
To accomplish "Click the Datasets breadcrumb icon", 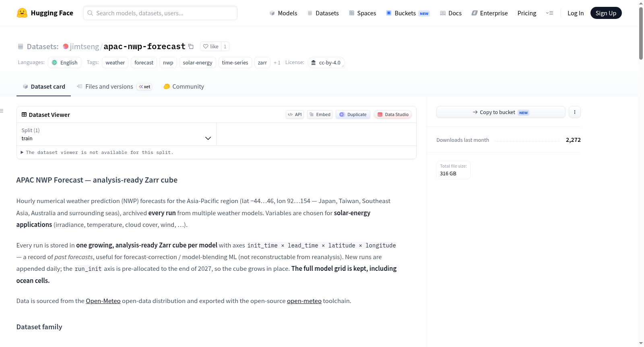I will click(21, 47).
